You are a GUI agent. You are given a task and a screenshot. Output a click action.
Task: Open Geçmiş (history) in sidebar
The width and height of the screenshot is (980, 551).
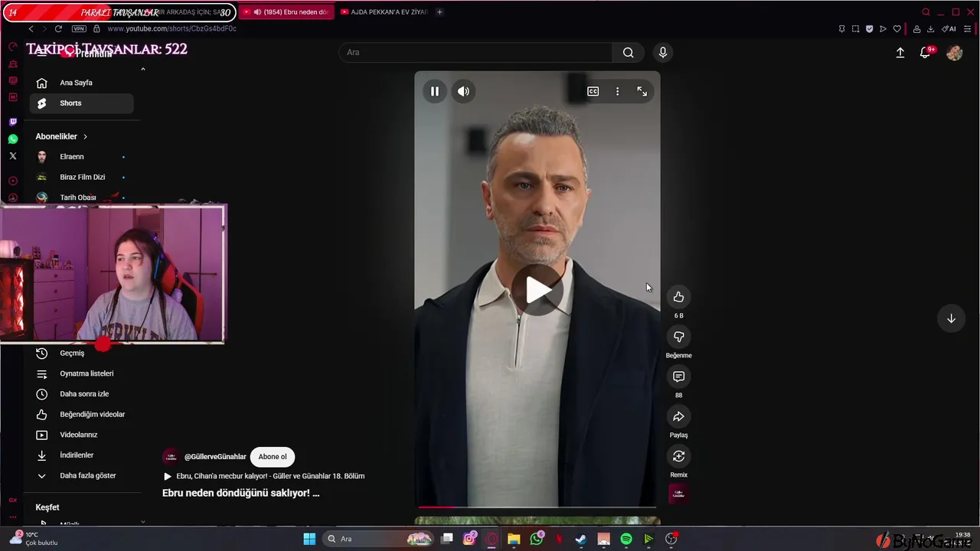[x=81, y=353]
